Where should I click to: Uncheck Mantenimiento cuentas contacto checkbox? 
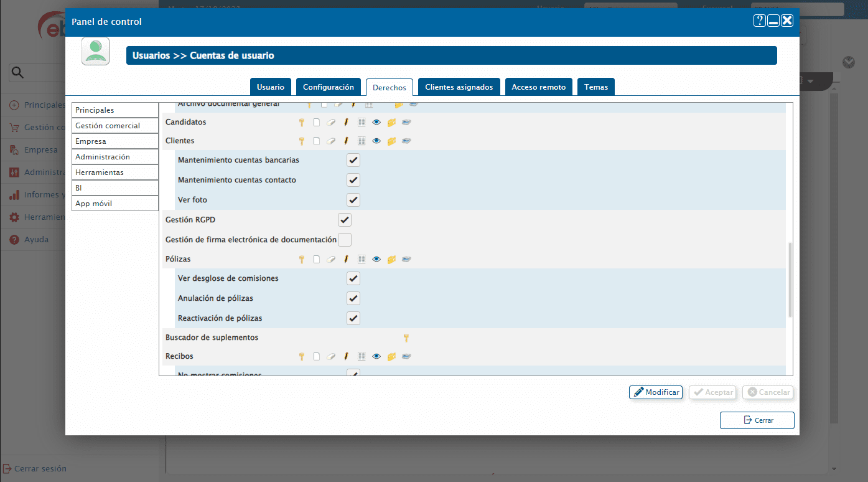353,180
